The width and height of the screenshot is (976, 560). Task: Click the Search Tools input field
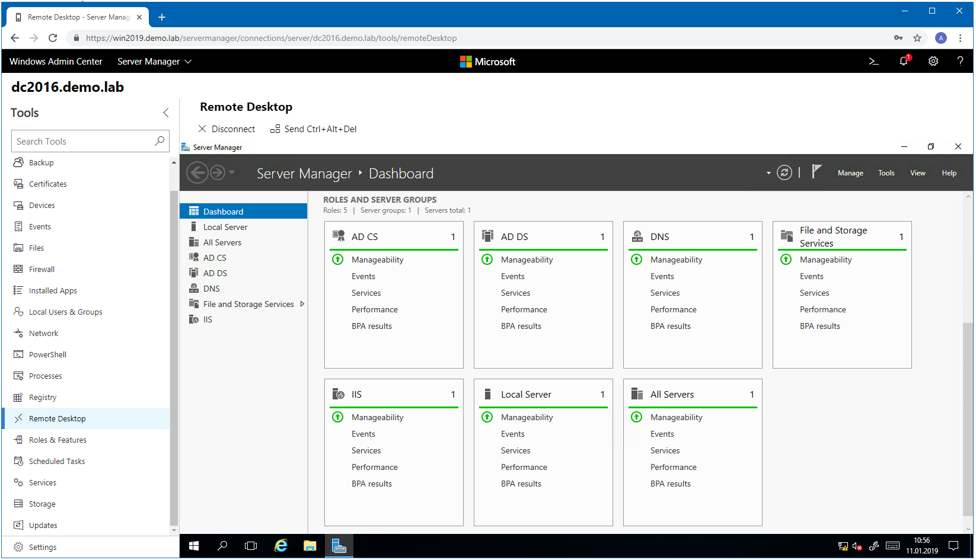(x=83, y=141)
